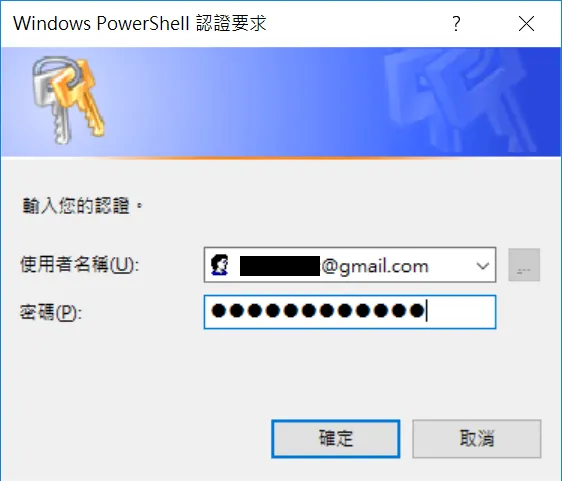Viewport: 562px width, 481px height.
Task: Click the blacked-out part of the username
Action: pos(280,266)
